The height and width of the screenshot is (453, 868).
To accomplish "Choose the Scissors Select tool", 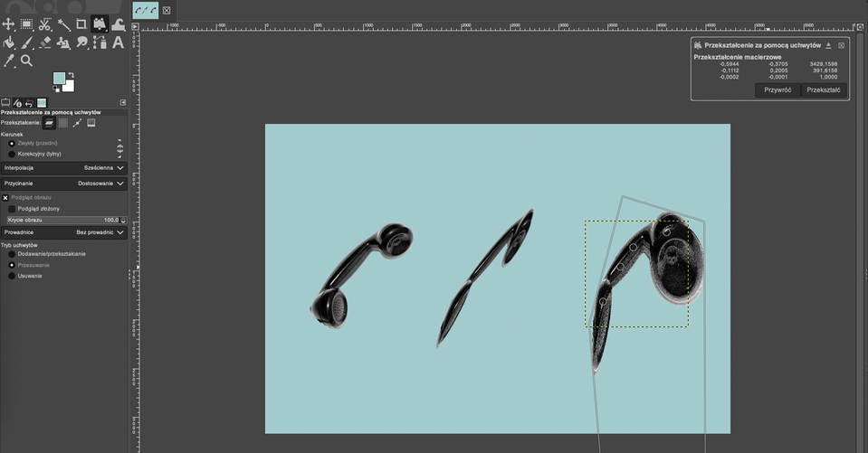I will coord(45,24).
